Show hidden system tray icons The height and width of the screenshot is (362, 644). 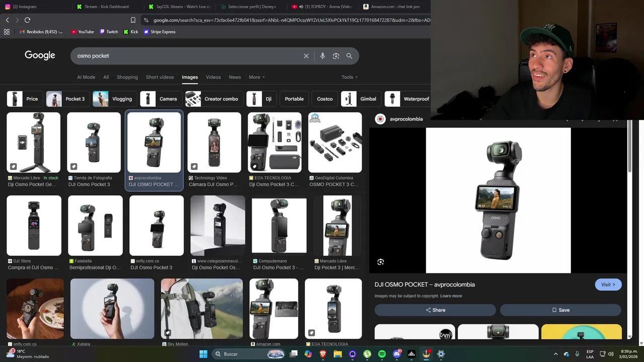[x=555, y=354]
